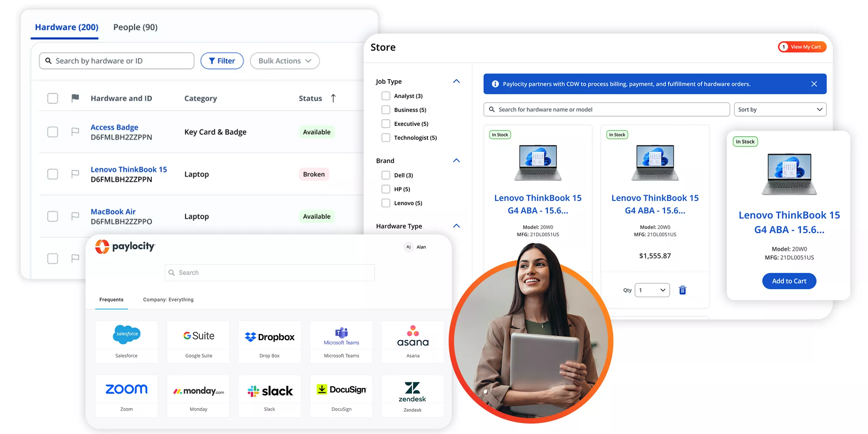This screenshot has width=868, height=434.
Task: Open the Bulk Actions dropdown
Action: point(285,61)
